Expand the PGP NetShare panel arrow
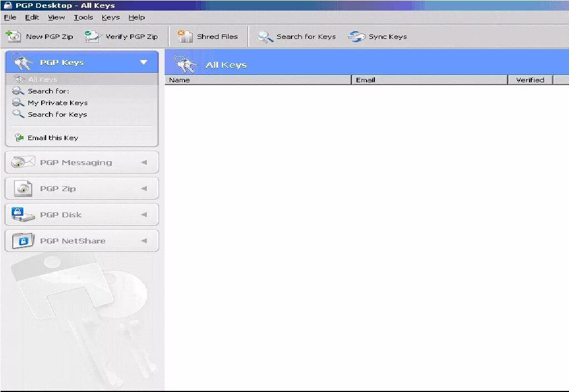Viewport: 569px width, 392px height. (x=144, y=240)
